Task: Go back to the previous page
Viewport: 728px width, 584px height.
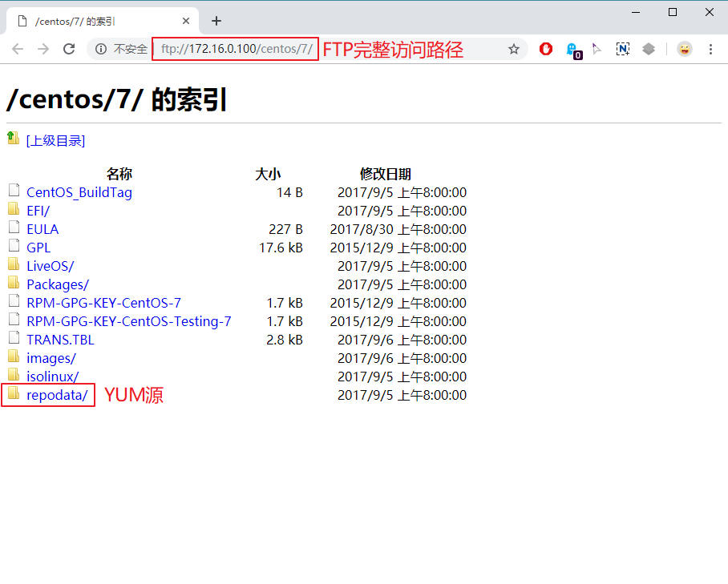Action: tap(18, 49)
